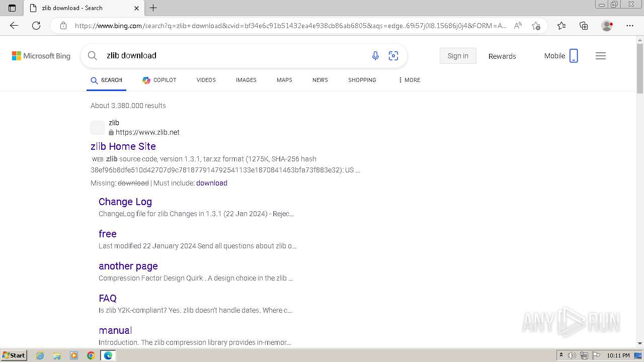644x362 pixels.
Task: Open the Favorites list icon
Action: 561,26
